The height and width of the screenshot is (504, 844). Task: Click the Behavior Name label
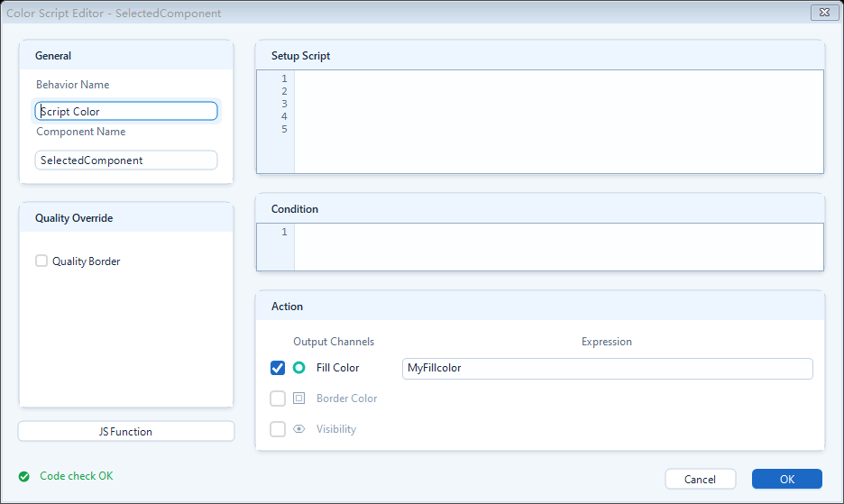[73, 85]
